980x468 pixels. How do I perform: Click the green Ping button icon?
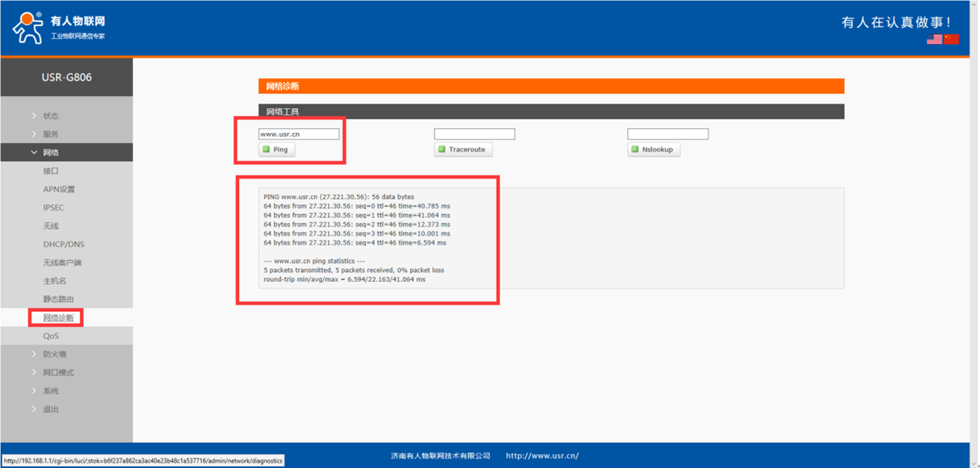(x=266, y=149)
